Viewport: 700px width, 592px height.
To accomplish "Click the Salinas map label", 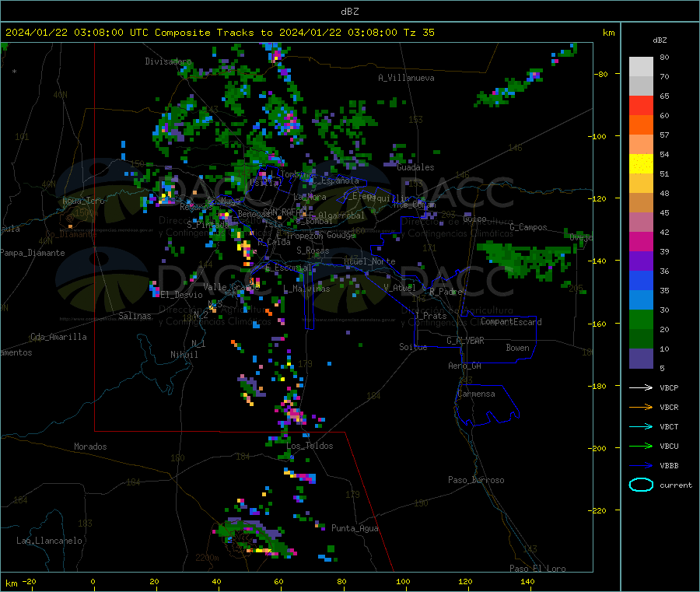I will point(135,316).
